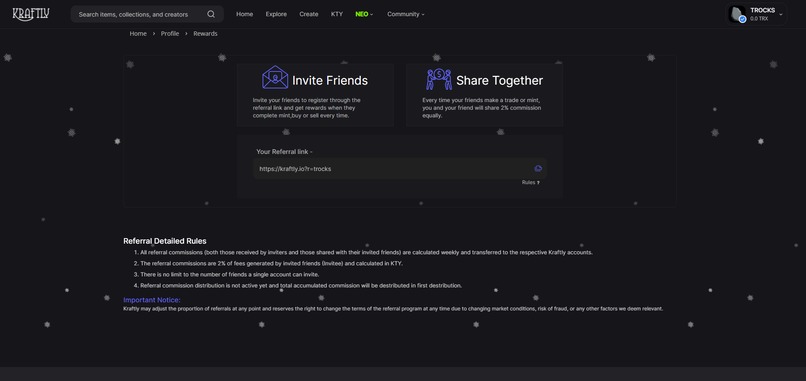Click the Profile breadcrumb link
Viewport: 806px width, 381px height.
click(170, 33)
